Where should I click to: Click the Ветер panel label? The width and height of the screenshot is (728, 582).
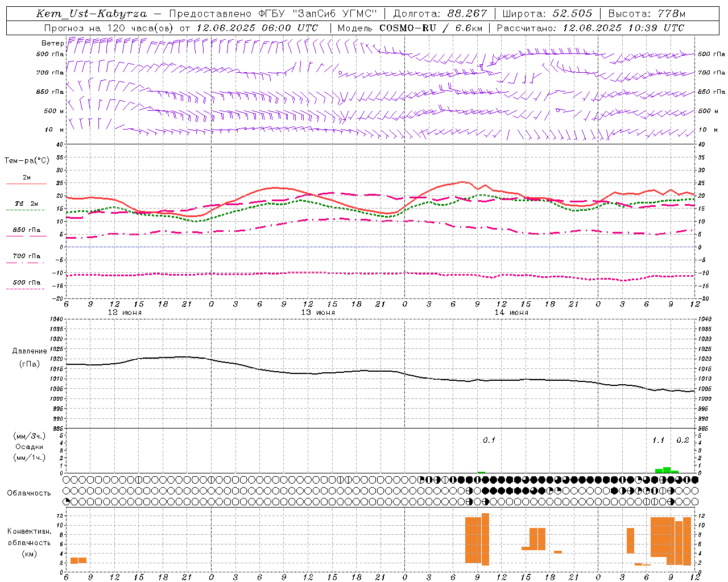[52, 43]
